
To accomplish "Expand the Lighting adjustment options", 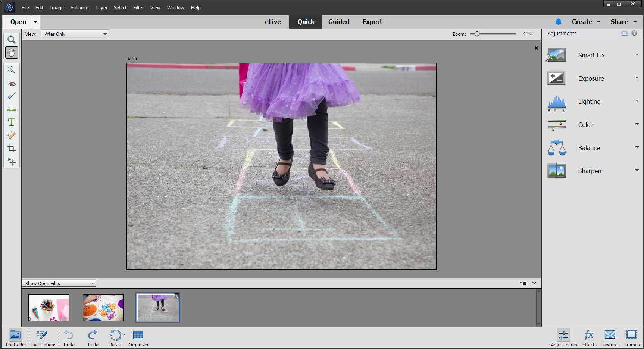I will [x=636, y=101].
